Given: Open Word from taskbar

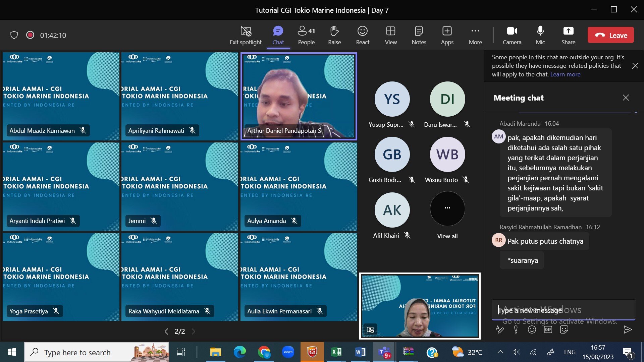Looking at the screenshot, I should coord(360,352).
